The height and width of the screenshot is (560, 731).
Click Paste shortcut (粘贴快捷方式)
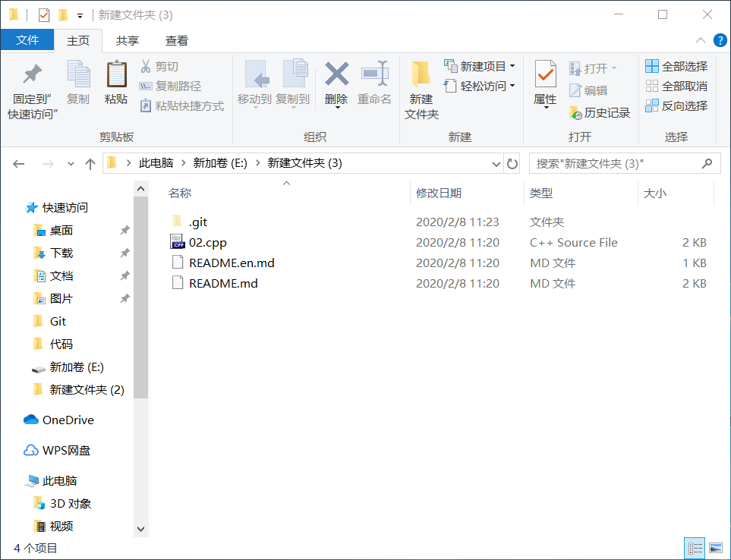pos(182,105)
